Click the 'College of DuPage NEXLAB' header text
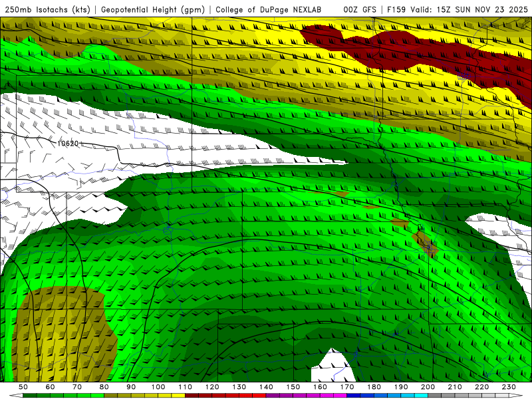Viewport: 532px width, 399px height. pyautogui.click(x=269, y=9)
